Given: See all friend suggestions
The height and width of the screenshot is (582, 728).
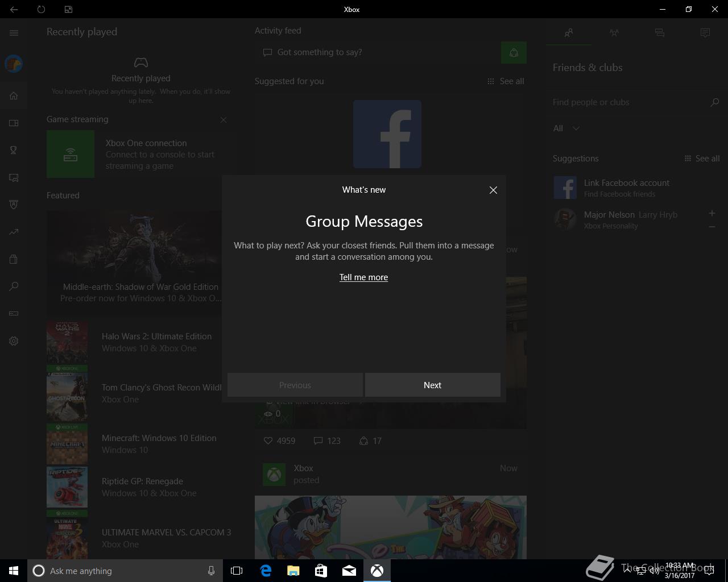Looking at the screenshot, I should click(702, 159).
